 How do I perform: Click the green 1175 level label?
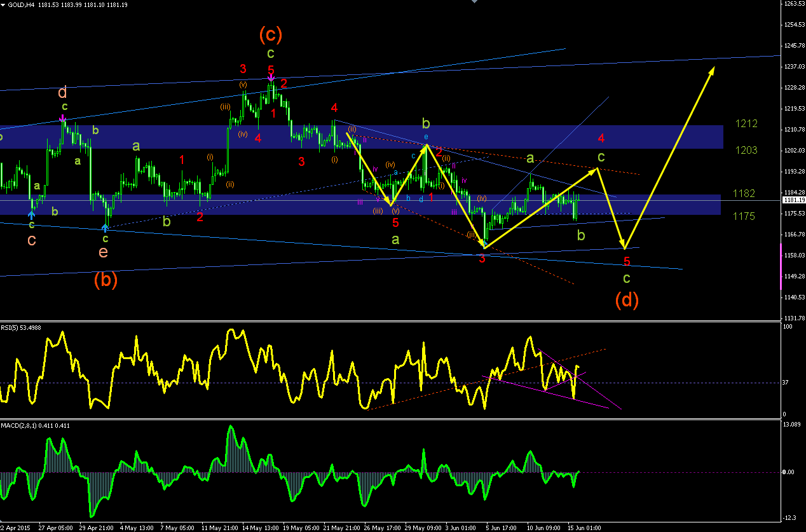point(744,216)
